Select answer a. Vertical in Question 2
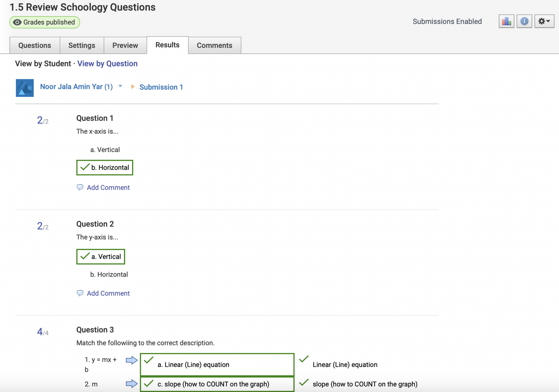Viewport: 559px width, 392px height. click(101, 257)
